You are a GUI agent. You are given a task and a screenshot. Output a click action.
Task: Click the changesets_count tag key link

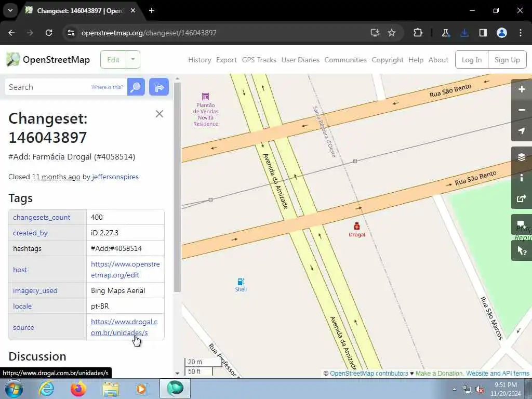(42, 217)
